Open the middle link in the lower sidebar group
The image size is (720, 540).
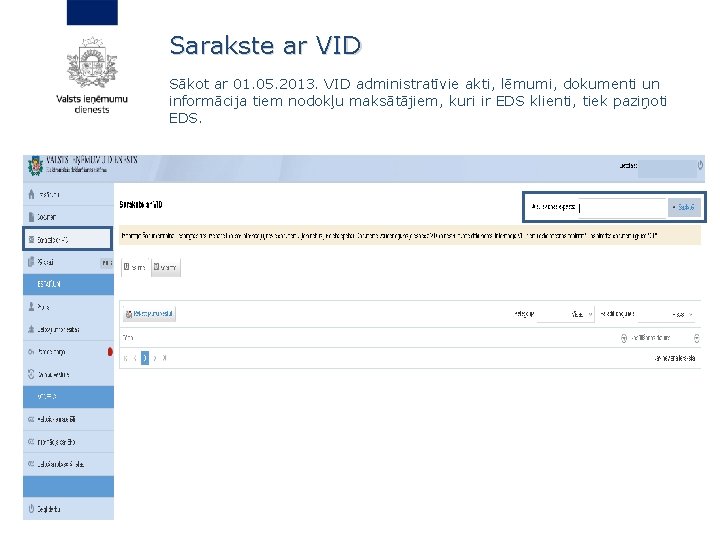coord(68,442)
